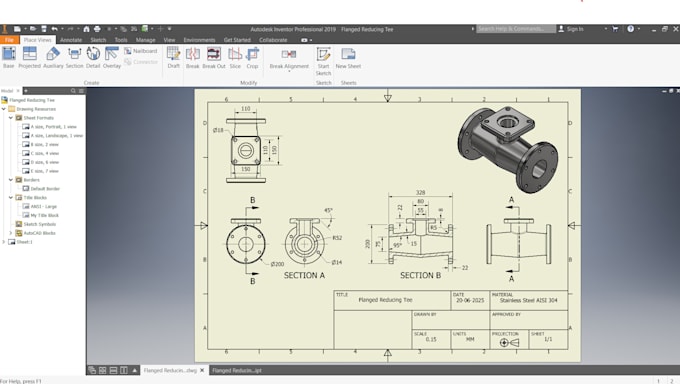Select 'C size, 4 view' format
The height and width of the screenshot is (384, 680).
[x=40, y=153]
